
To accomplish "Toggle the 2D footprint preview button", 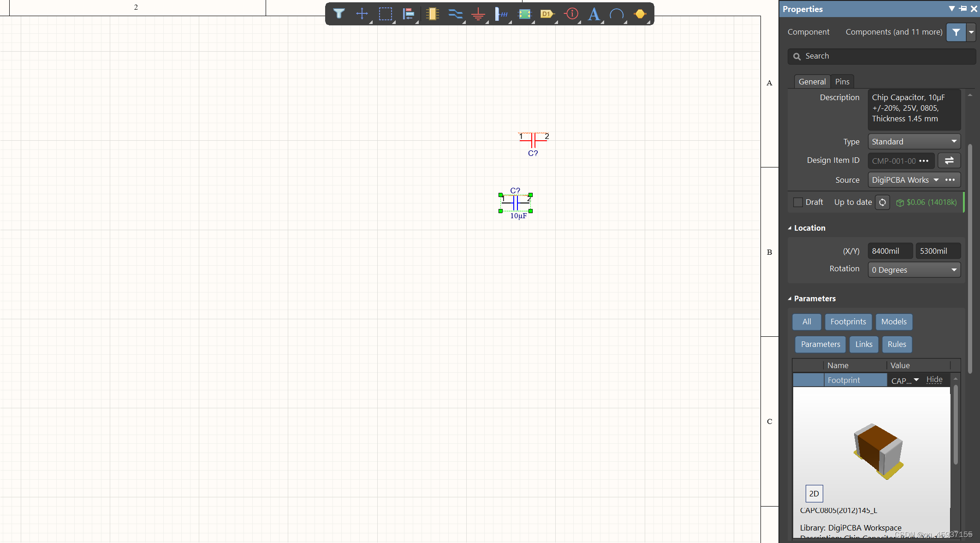I will (x=814, y=494).
